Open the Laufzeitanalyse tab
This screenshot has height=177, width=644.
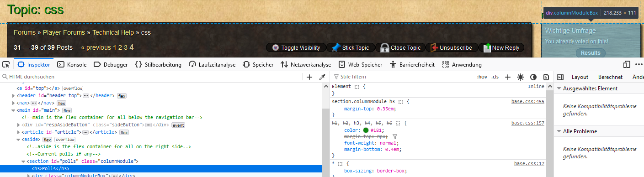tap(212, 65)
